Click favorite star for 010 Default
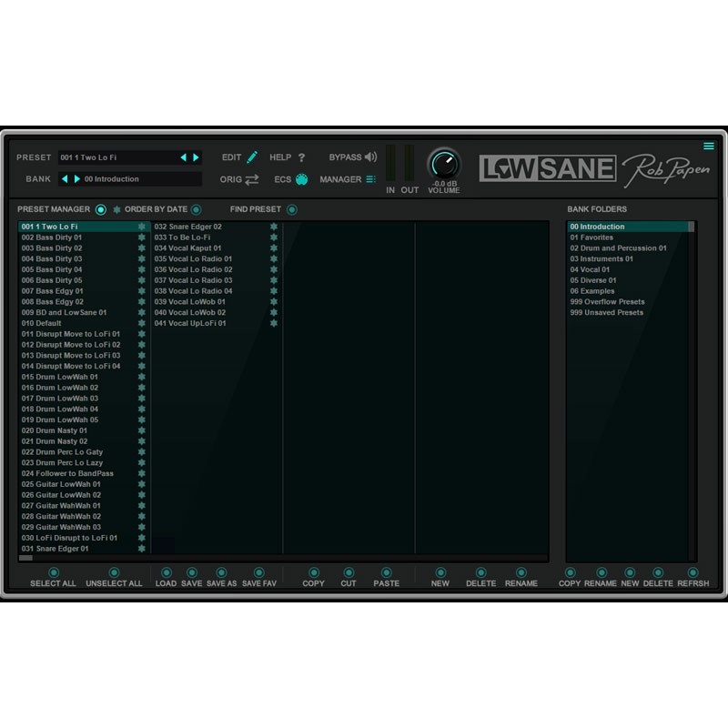The height and width of the screenshot is (728, 728). [142, 323]
